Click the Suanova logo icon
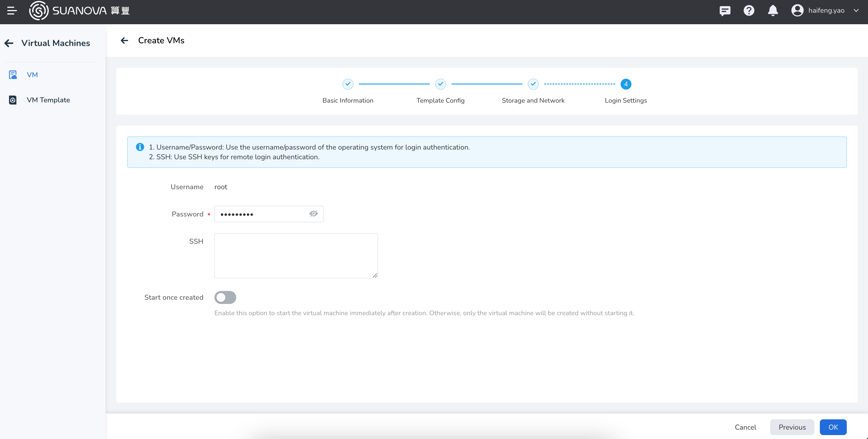 (x=37, y=11)
